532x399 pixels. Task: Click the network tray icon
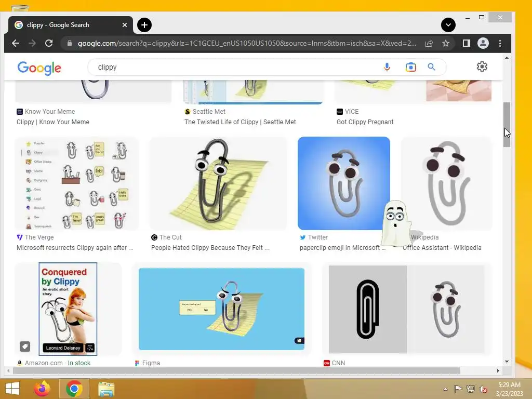click(x=471, y=389)
